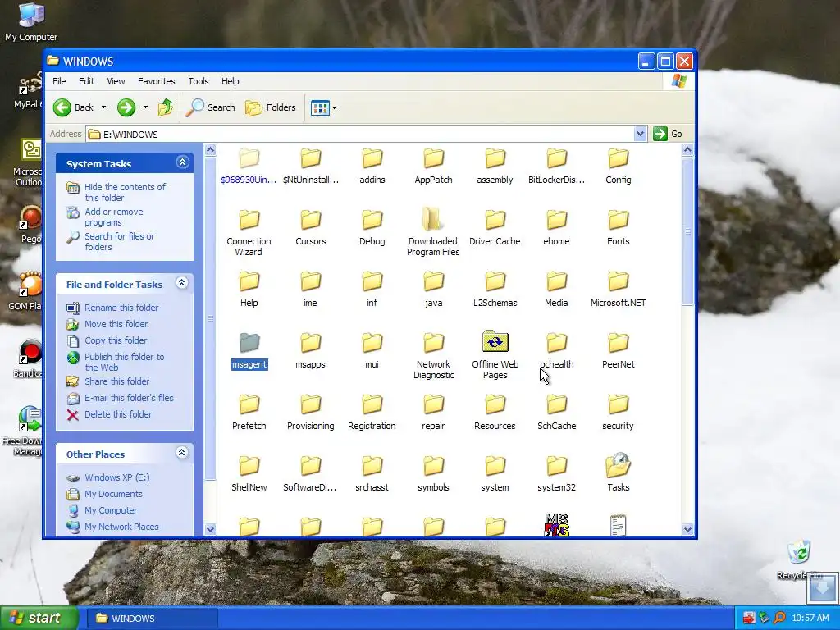Open the Views button menu
Viewport: 840px width, 630px height.
click(x=323, y=107)
